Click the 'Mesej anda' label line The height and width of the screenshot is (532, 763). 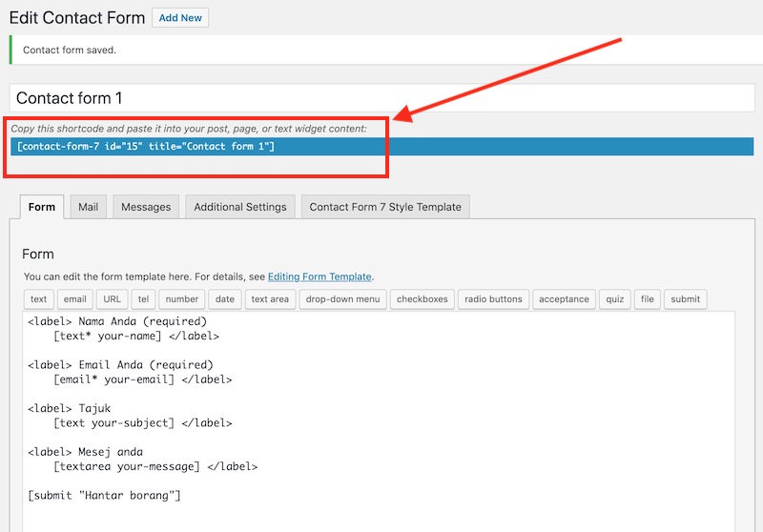(85, 452)
